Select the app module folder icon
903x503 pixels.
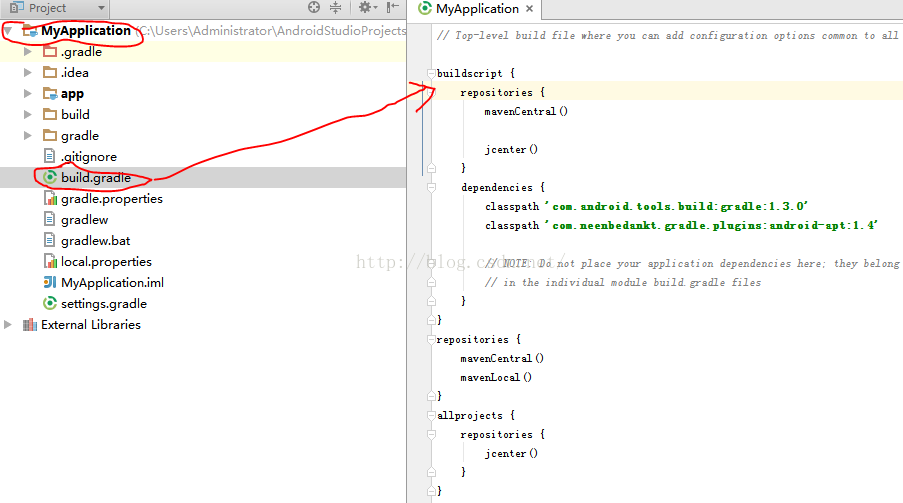(50, 93)
